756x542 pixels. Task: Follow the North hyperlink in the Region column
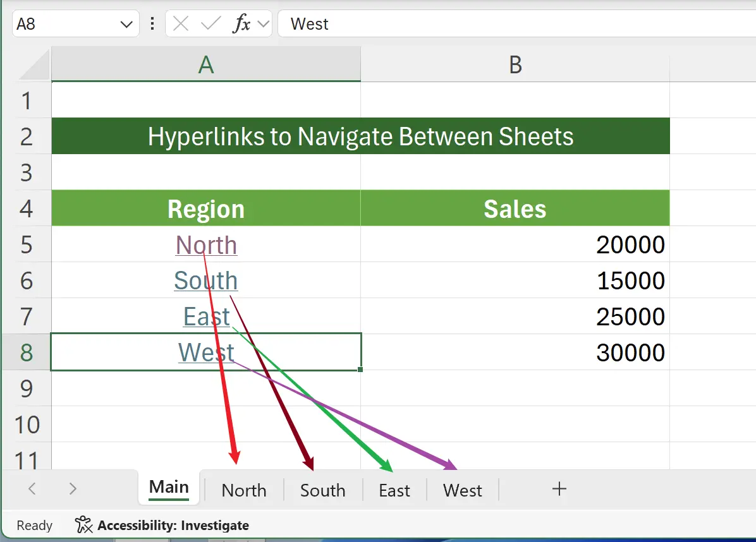coord(206,245)
